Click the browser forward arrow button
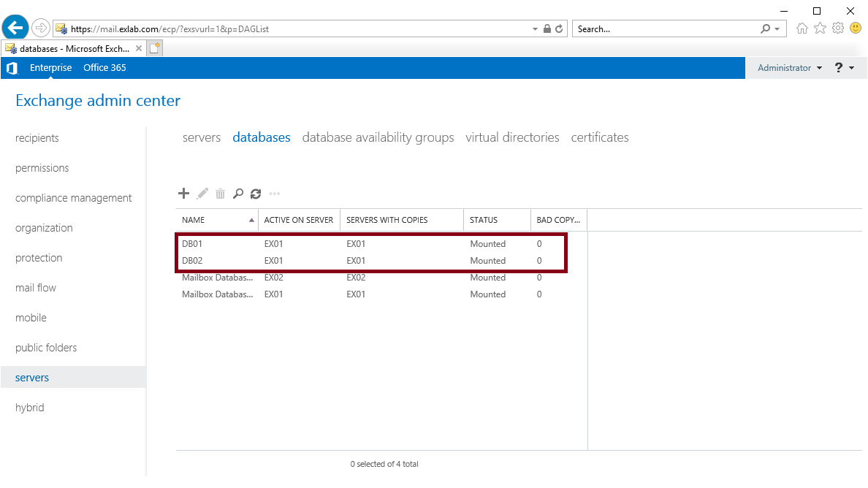 pos(40,28)
